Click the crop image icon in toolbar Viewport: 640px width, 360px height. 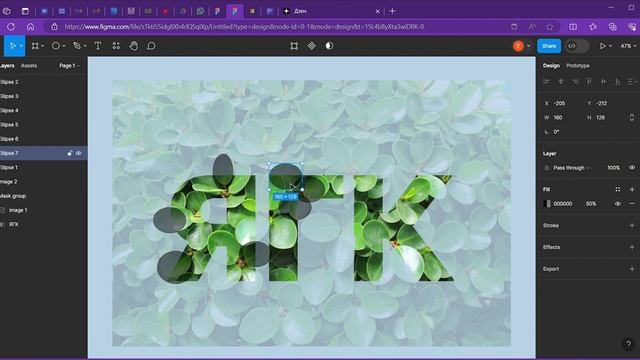[294, 46]
